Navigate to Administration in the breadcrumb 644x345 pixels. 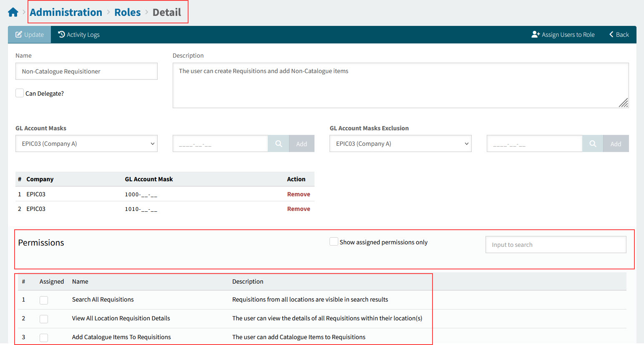(65, 12)
